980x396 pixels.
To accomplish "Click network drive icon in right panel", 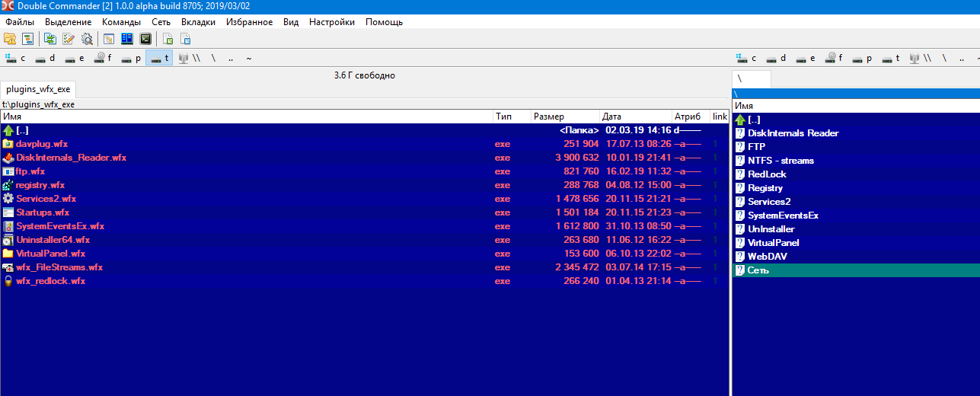I will [x=915, y=58].
